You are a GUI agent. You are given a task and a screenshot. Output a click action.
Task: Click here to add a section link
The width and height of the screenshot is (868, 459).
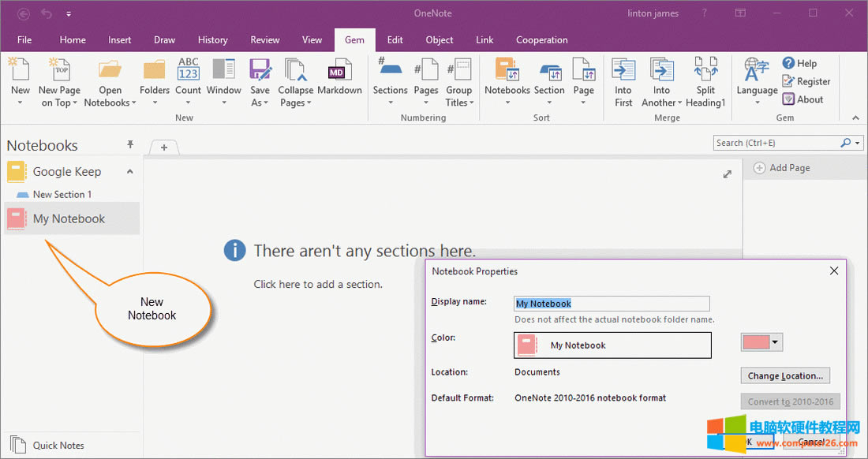[x=318, y=284]
